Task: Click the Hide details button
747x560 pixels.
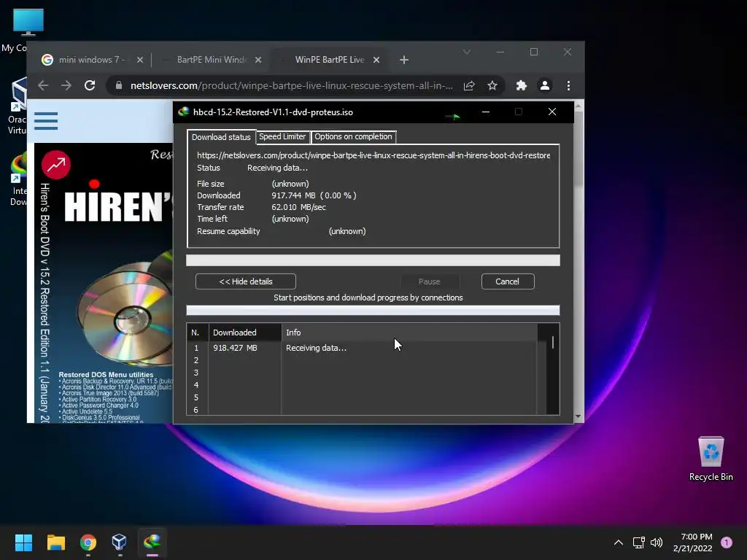Action: point(246,281)
